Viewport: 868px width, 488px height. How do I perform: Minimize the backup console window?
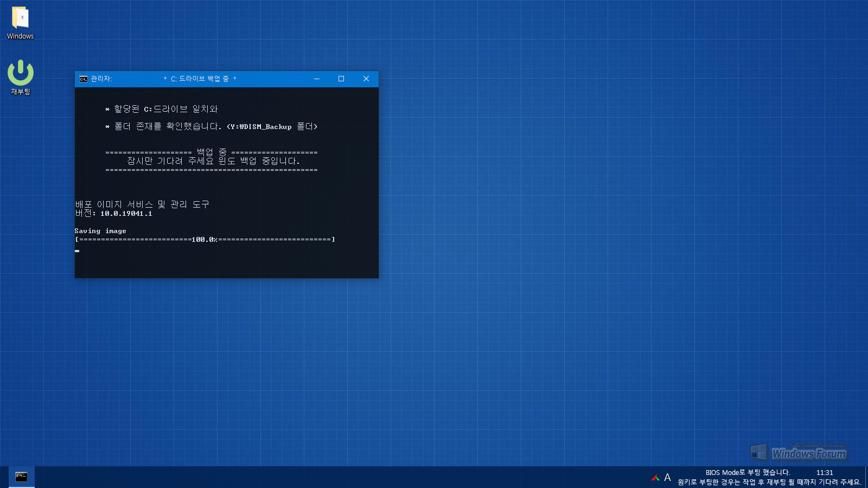pos(317,79)
